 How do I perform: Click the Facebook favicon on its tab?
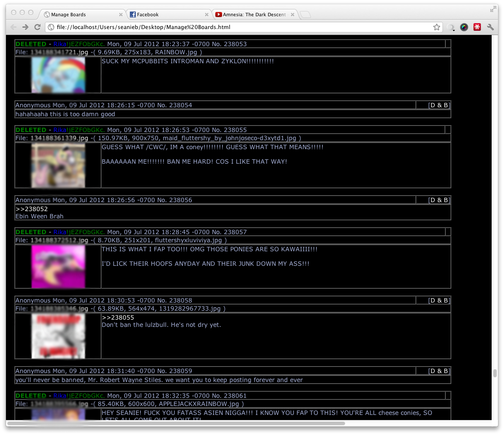point(132,15)
